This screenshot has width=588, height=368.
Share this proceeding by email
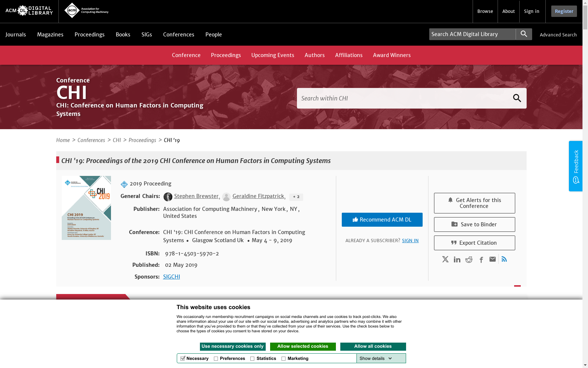(x=492, y=259)
